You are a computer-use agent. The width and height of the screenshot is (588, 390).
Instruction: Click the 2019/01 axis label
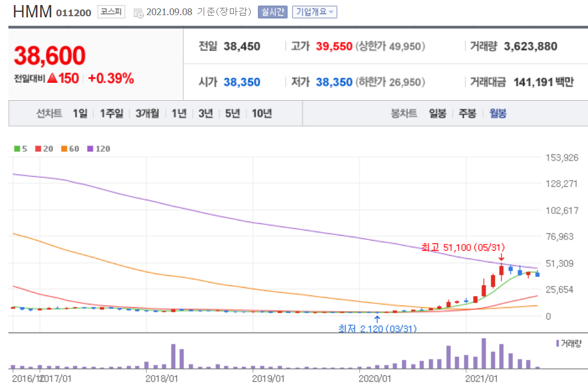(x=268, y=379)
